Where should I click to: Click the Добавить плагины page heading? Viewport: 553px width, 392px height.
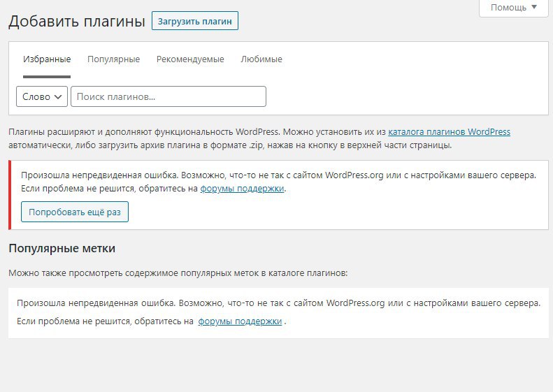76,21
